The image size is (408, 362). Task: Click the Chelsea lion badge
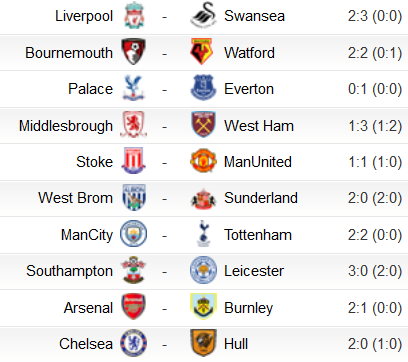point(133,343)
